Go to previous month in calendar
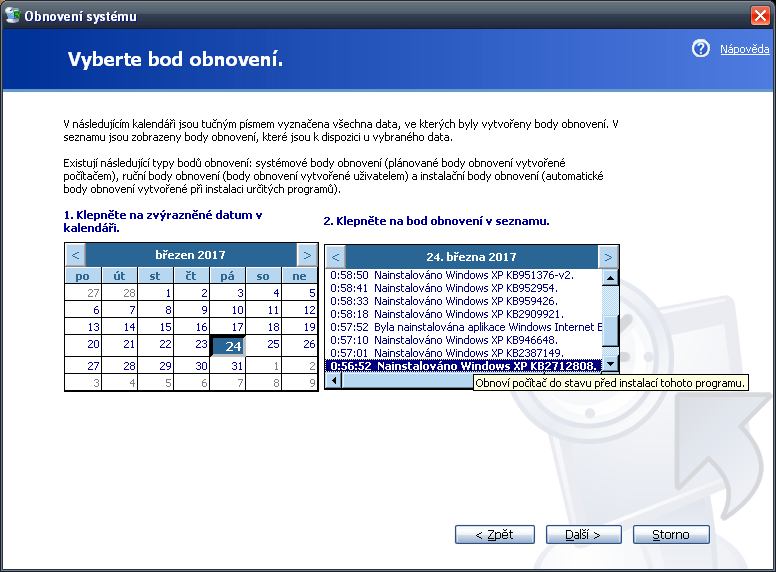 [75, 255]
